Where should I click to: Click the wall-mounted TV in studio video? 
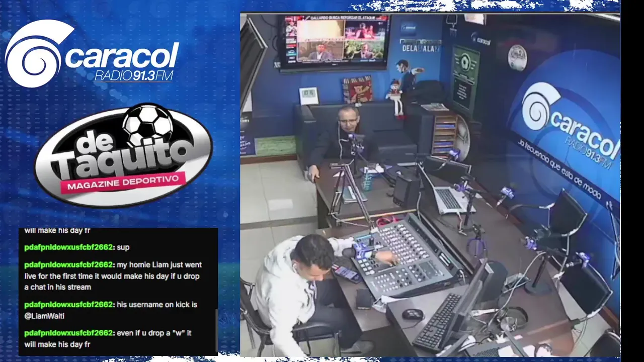335,42
